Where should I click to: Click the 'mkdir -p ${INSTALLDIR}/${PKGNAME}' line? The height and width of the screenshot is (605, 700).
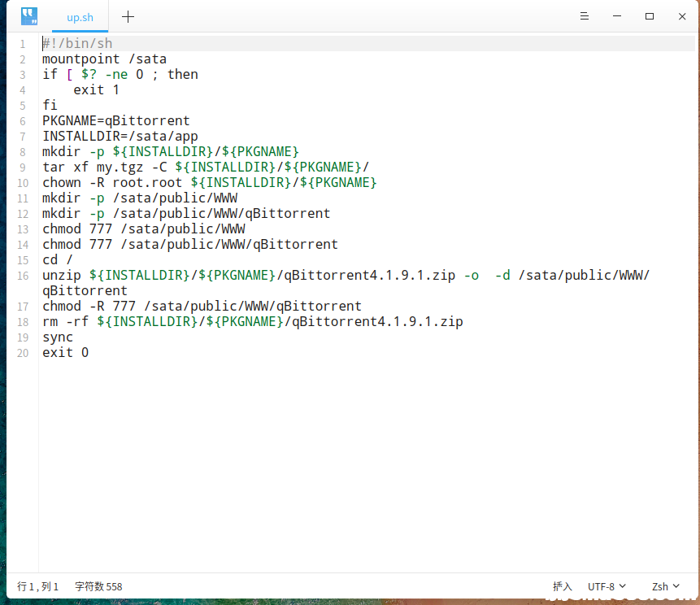[x=171, y=151]
